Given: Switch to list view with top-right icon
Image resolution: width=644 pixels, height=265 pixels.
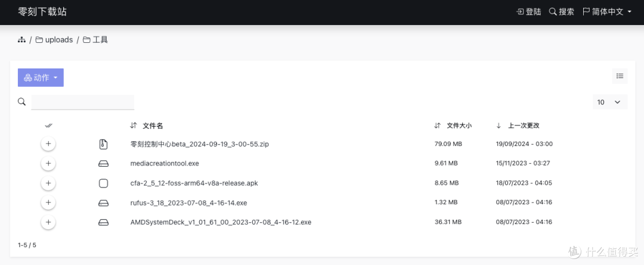Looking at the screenshot, I should tap(620, 76).
